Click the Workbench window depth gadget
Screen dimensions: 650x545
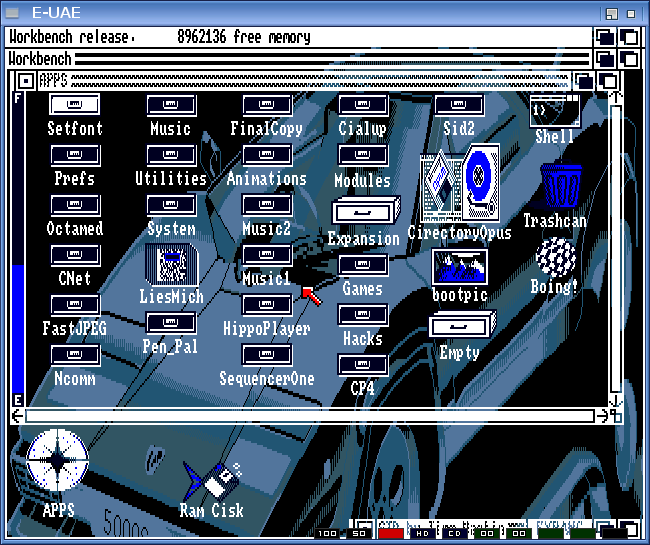coord(629,59)
